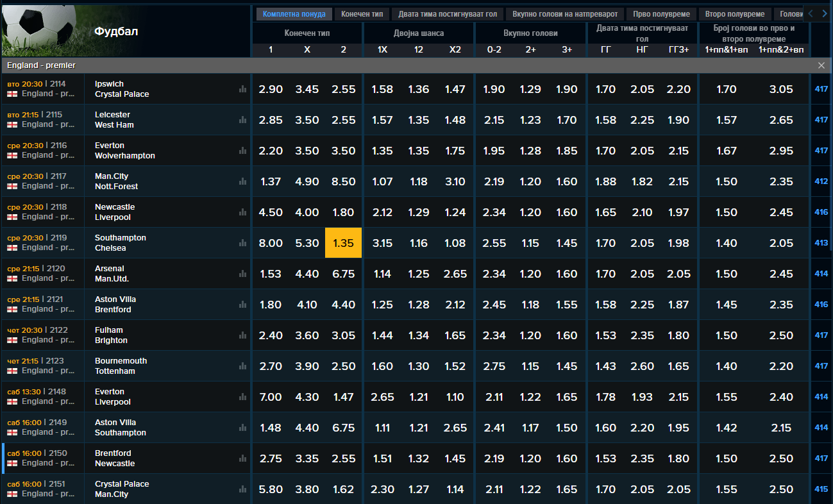Expand 414 markets for Everton Liverpool

[x=821, y=397]
